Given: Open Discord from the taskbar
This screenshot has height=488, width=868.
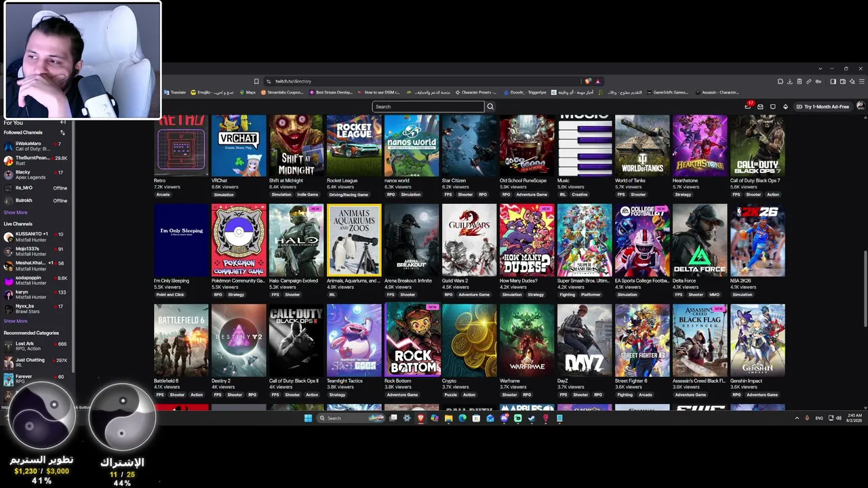Looking at the screenshot, I should click(x=504, y=418).
